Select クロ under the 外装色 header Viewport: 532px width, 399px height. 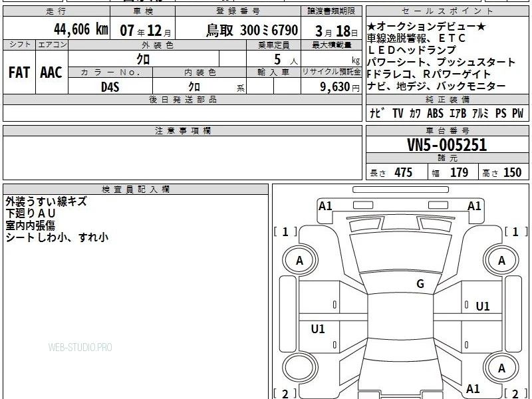[143, 59]
